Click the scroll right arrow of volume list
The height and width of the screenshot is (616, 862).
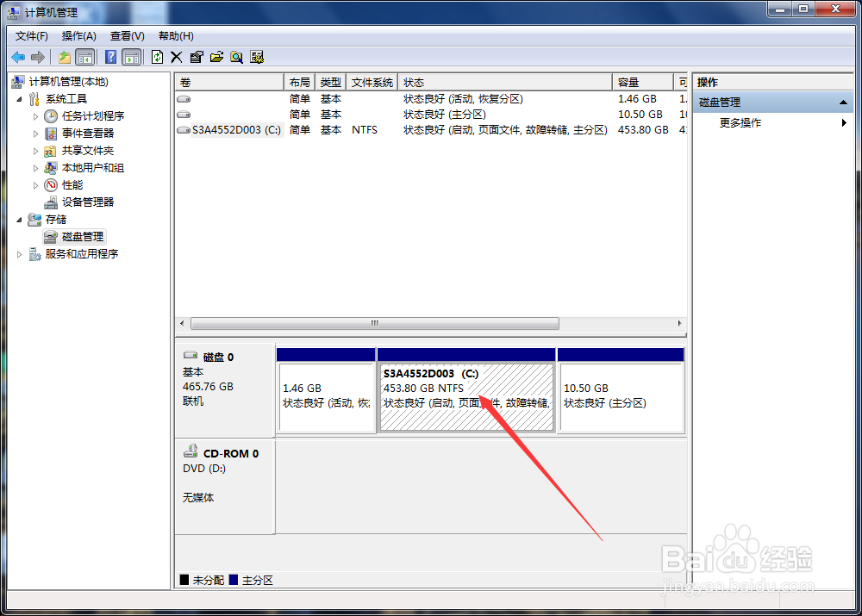[679, 324]
